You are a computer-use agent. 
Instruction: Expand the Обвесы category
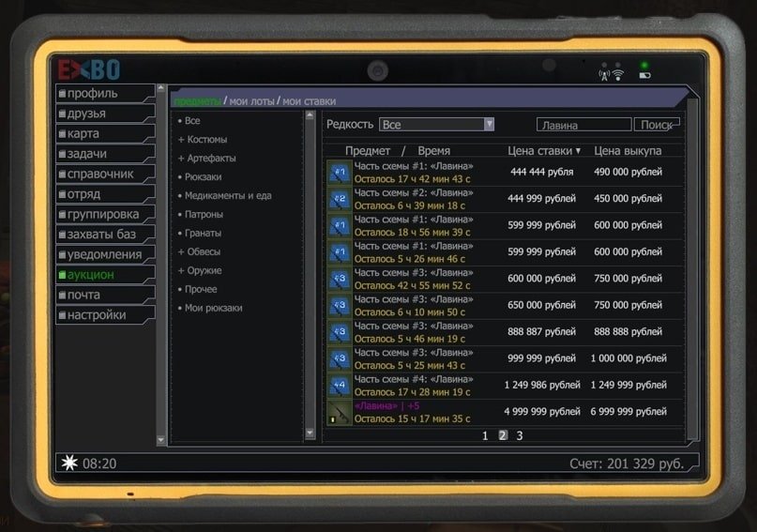[x=200, y=252]
